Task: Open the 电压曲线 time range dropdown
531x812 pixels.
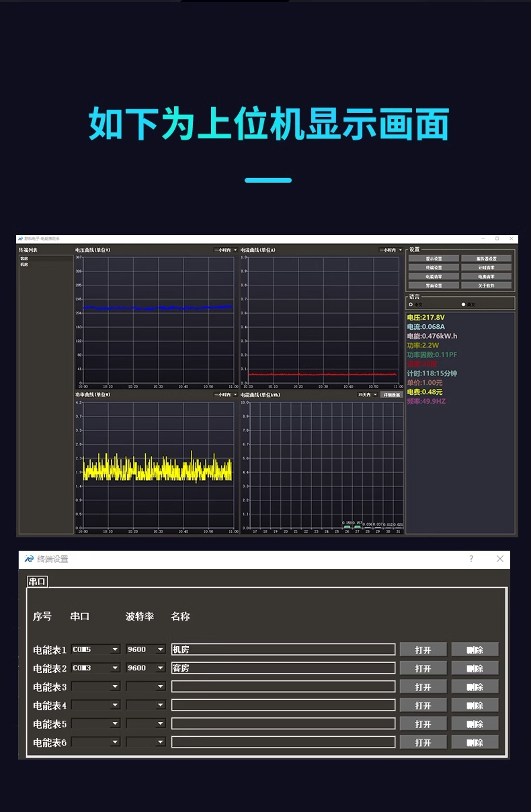Action: [226, 250]
